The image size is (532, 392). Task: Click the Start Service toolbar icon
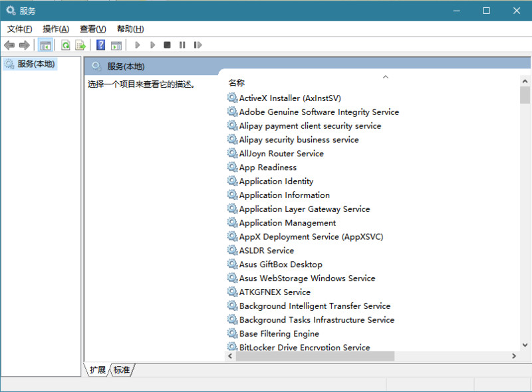137,45
